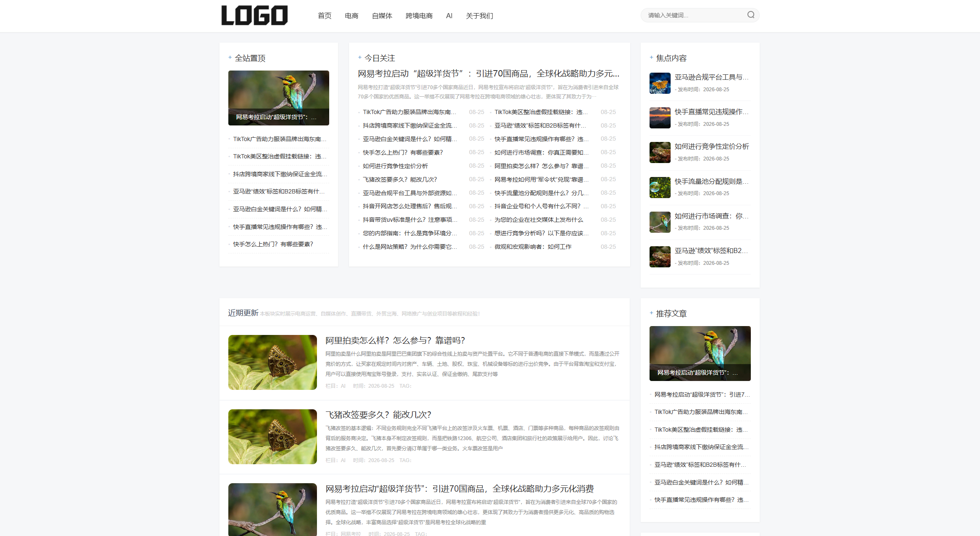Open the 自媒体 navigation menu item
The height and width of the screenshot is (536, 980).
[382, 16]
